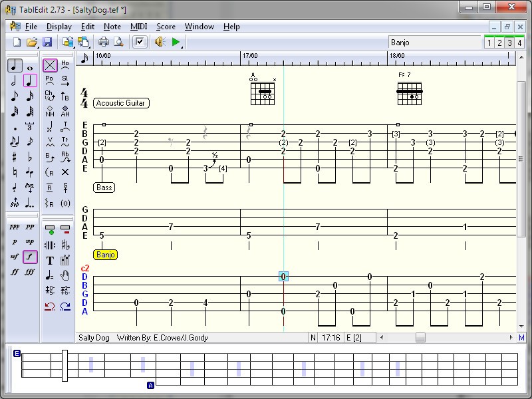Enable the pianissimo (pp) dynamic
The width and height of the screenshot is (532, 399).
30,227
